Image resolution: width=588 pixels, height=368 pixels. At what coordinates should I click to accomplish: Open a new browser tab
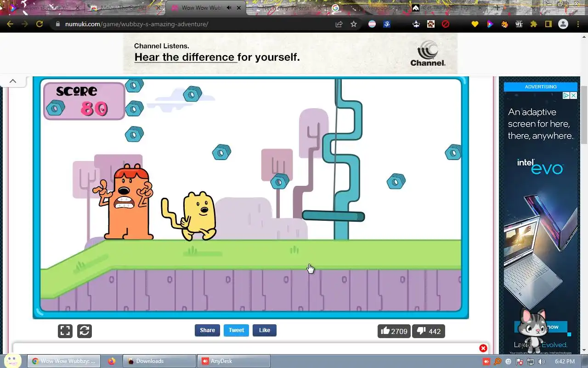497,8
